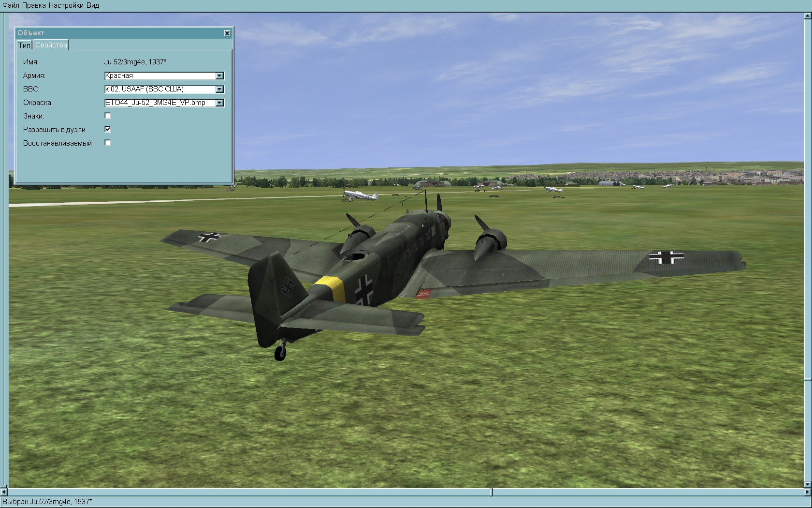Click status text 'Выбран Ju.52/3mg4e, 1937*'
Screen dimensions: 812x508
[x=47, y=502]
